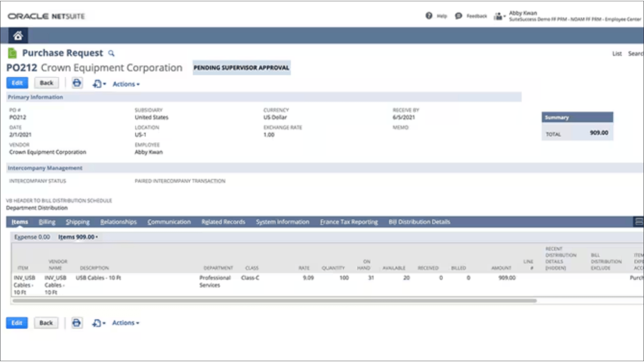
Task: Open the user role switcher icon
Action: click(499, 16)
